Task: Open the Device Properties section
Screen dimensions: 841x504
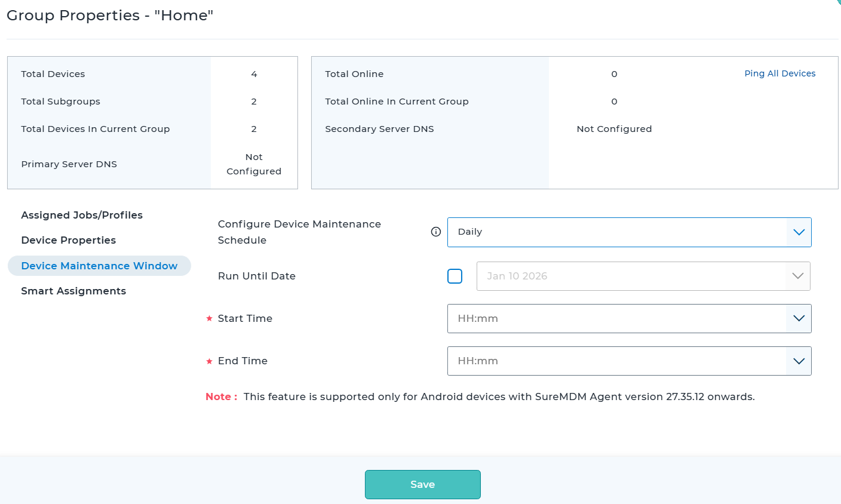Action: pos(69,240)
